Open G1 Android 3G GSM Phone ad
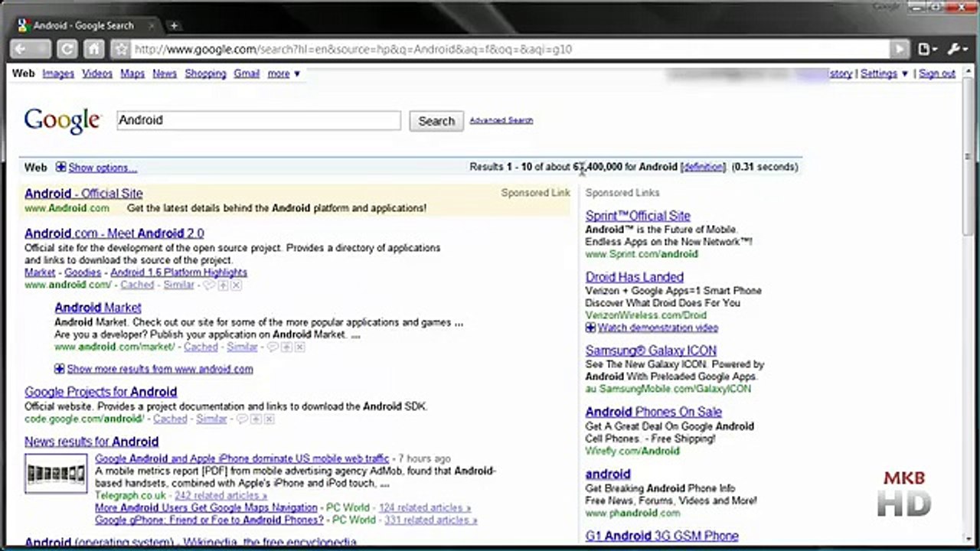 (x=662, y=536)
